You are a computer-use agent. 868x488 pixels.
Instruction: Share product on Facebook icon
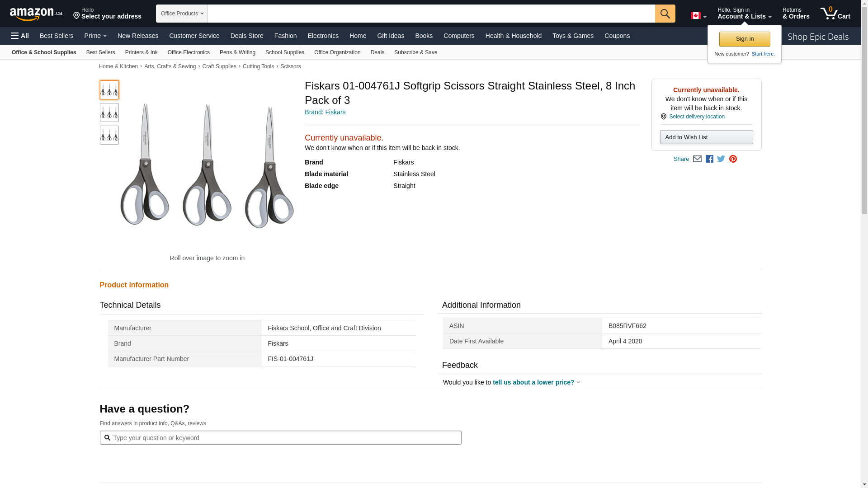coord(709,159)
